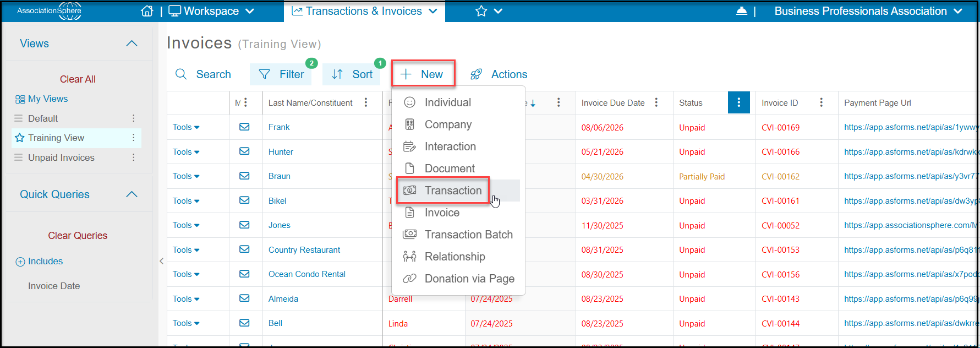Open the Workspace menu
Screen dimensions: 980x348
(211, 11)
